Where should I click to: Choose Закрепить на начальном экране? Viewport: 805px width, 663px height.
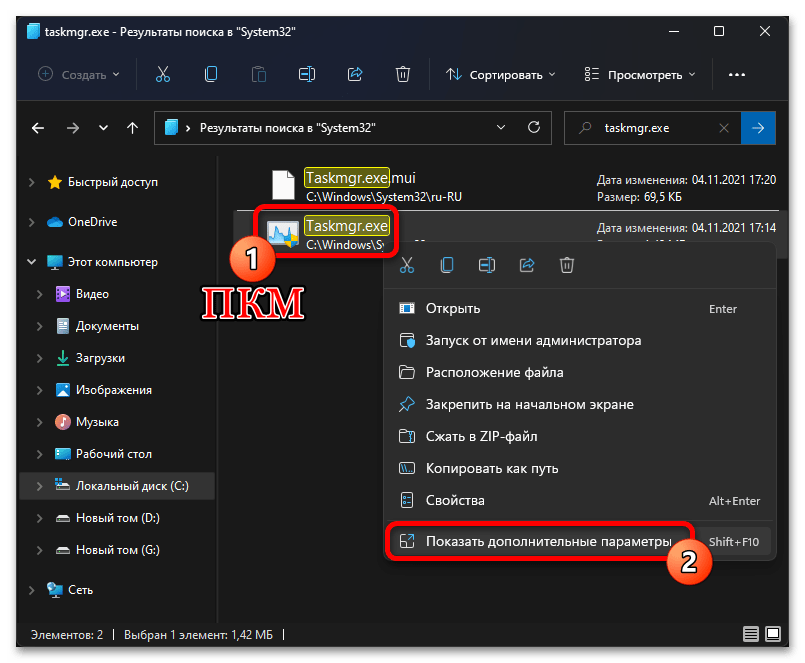579,404
